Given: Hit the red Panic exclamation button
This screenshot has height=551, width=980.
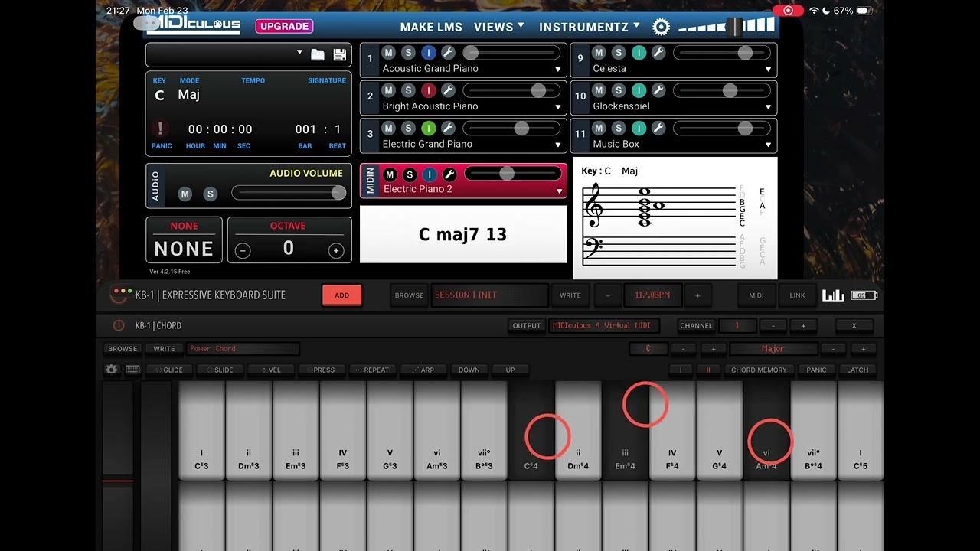Looking at the screenshot, I should pyautogui.click(x=160, y=129).
